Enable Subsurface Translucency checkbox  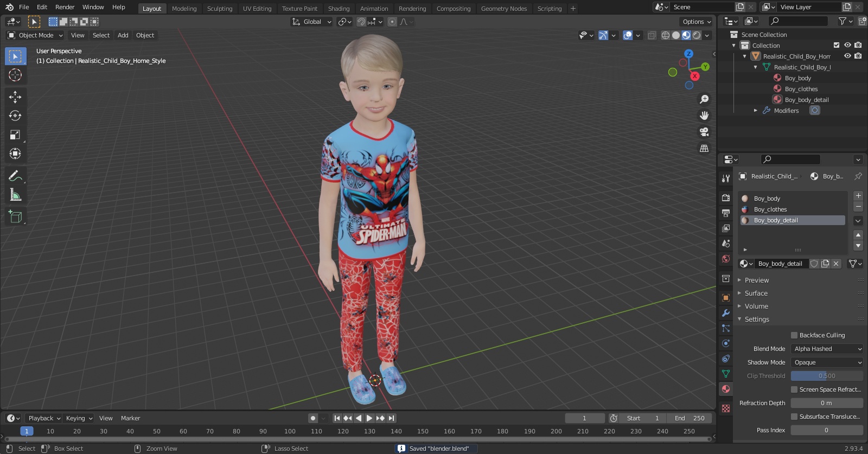[794, 417]
